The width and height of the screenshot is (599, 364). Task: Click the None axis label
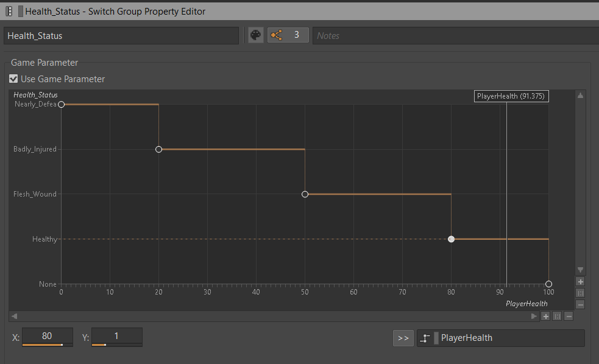[x=48, y=284]
